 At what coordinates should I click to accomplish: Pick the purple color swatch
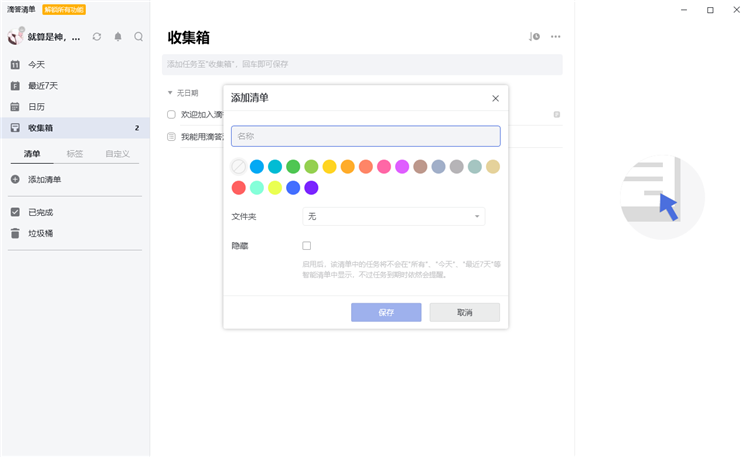[x=311, y=188]
